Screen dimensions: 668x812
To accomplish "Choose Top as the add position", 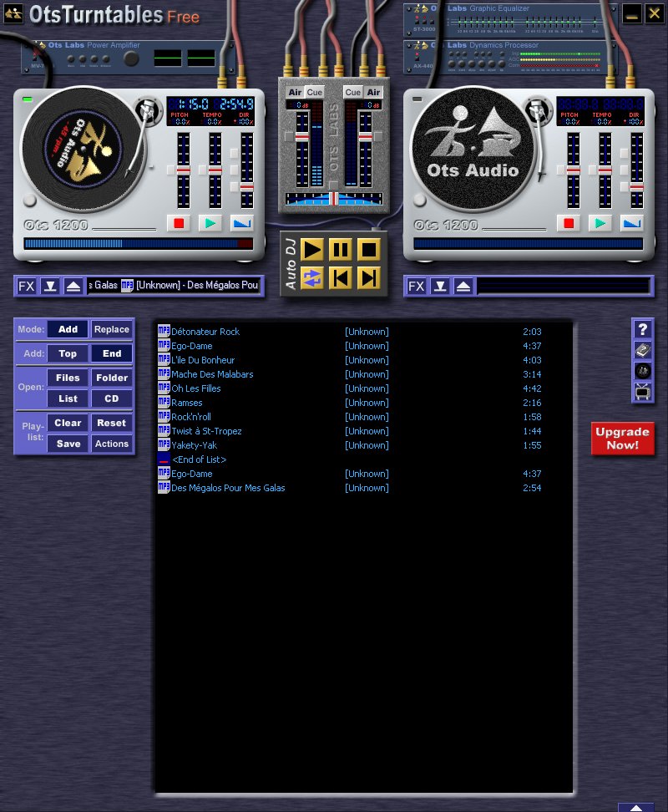I will click(x=68, y=353).
